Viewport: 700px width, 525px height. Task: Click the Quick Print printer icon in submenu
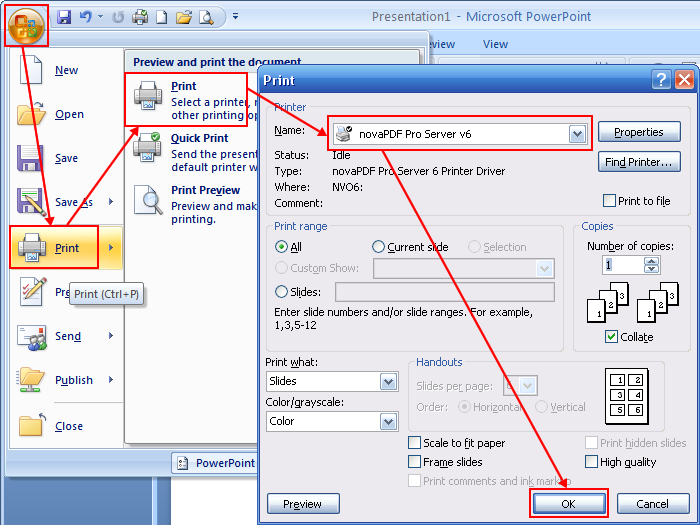click(147, 146)
